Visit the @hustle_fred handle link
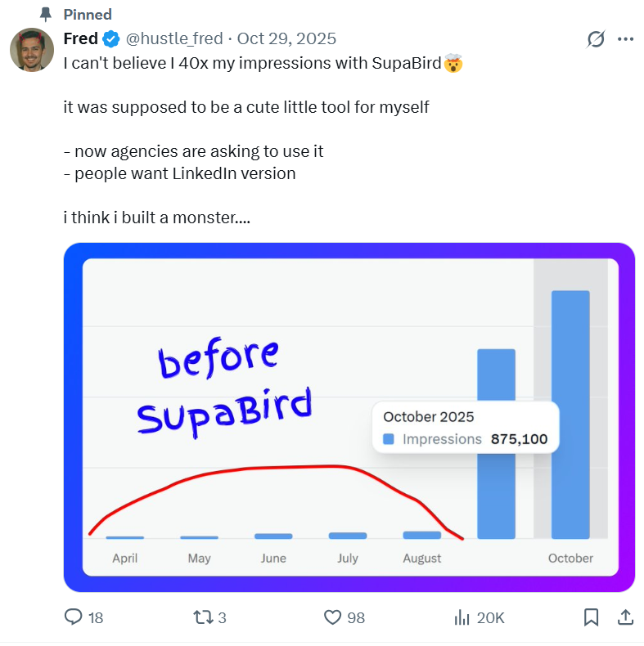The image size is (644, 646). click(x=173, y=38)
